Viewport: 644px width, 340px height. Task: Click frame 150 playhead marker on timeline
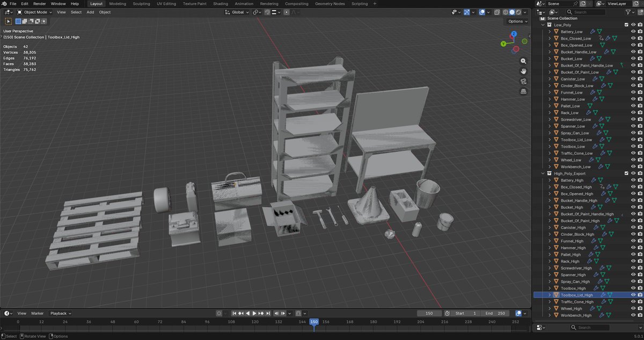[x=314, y=322]
